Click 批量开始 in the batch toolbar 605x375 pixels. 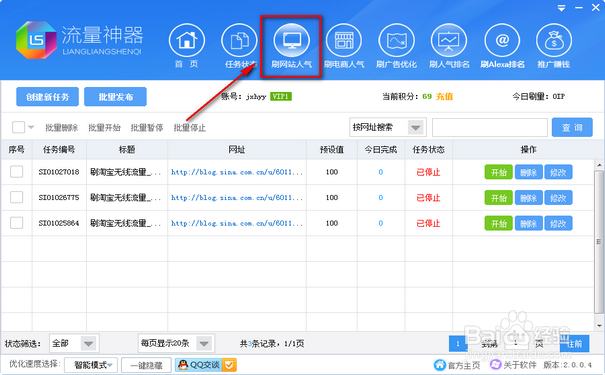[x=105, y=127]
